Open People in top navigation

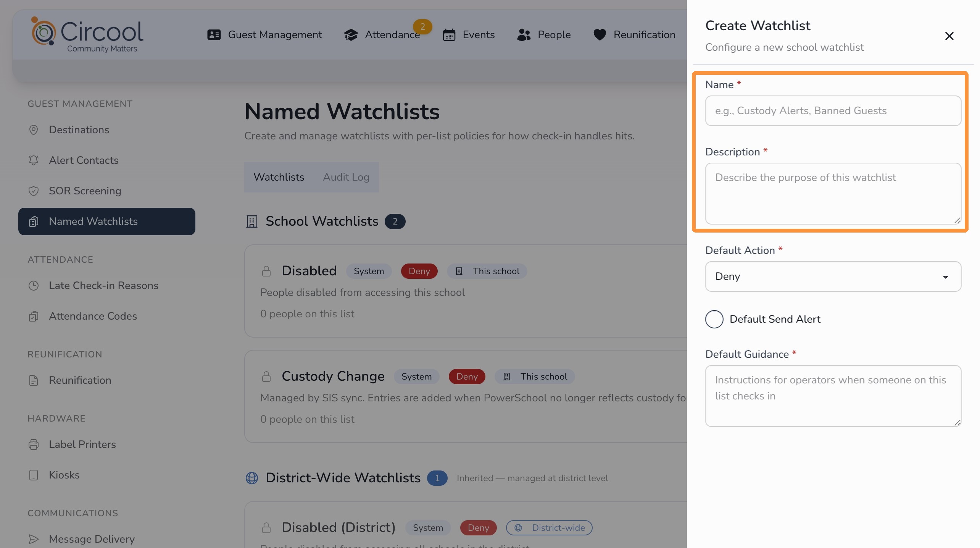point(544,35)
